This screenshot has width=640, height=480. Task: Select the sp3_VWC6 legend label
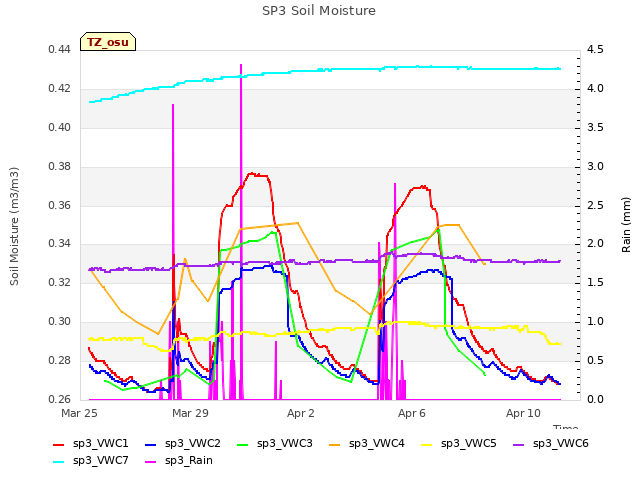pyautogui.click(x=560, y=444)
